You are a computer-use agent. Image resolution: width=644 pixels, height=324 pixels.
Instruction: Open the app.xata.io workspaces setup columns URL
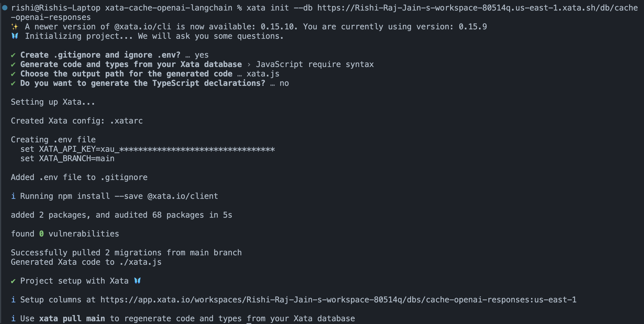338,300
